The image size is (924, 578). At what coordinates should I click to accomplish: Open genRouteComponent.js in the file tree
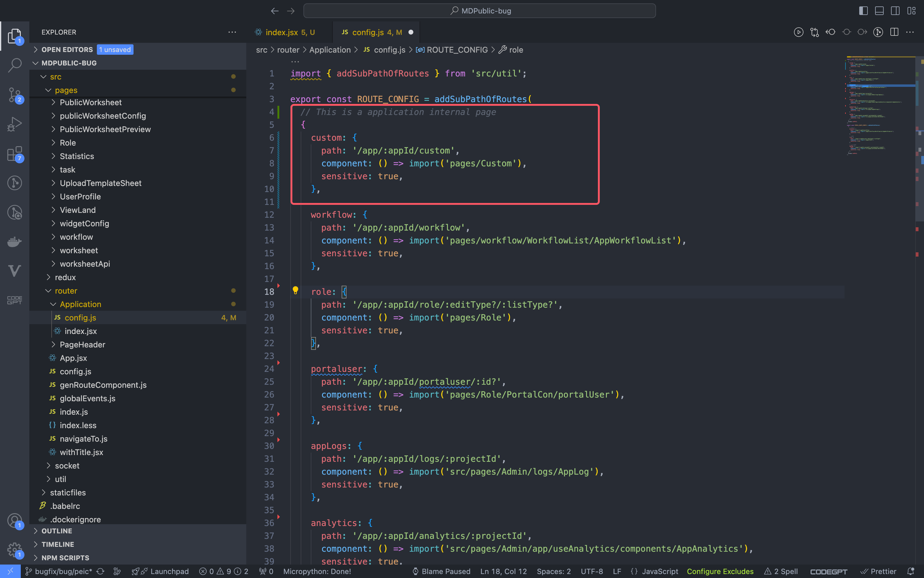tap(138, 385)
